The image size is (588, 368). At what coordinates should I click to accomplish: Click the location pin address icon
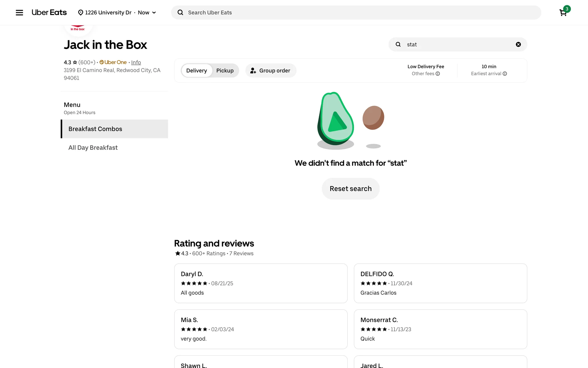click(x=81, y=13)
